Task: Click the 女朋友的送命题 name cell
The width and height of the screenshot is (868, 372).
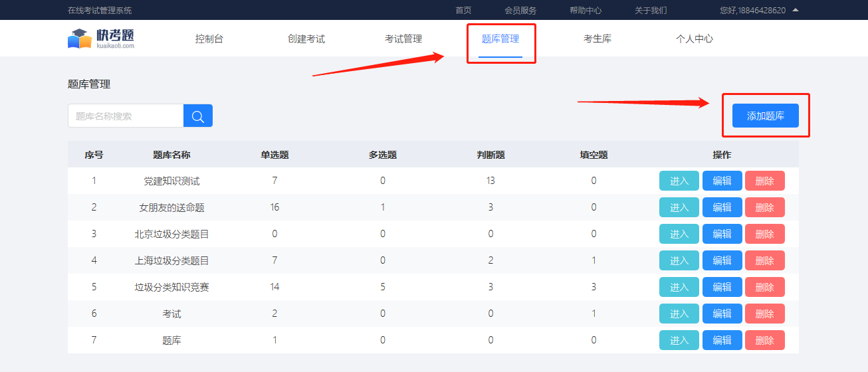Action: 171,207
